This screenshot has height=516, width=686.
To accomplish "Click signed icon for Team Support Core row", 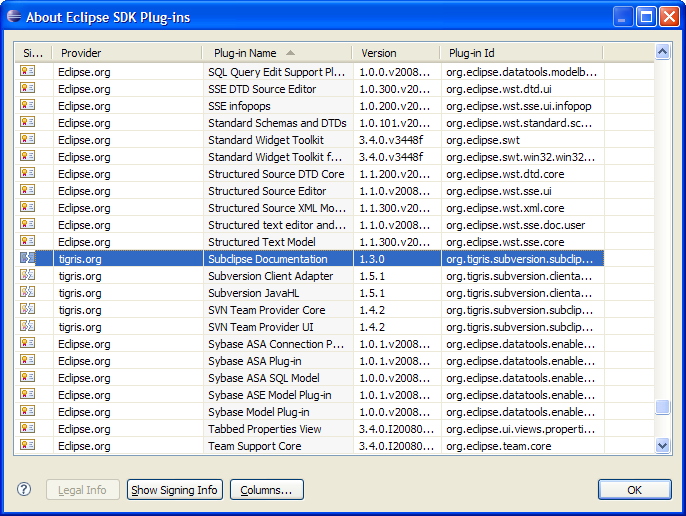I will [28, 445].
